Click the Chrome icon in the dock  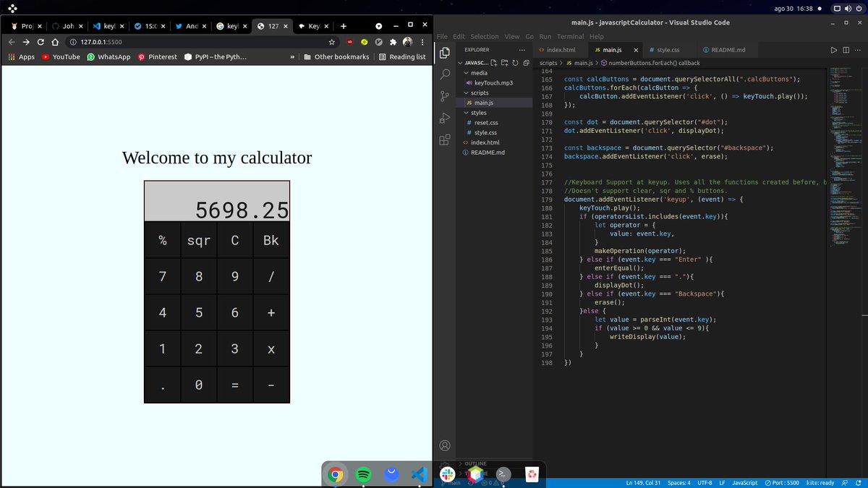point(336,475)
